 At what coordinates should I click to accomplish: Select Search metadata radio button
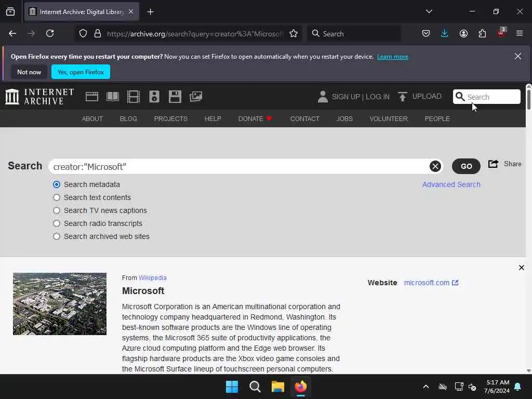[x=57, y=184]
